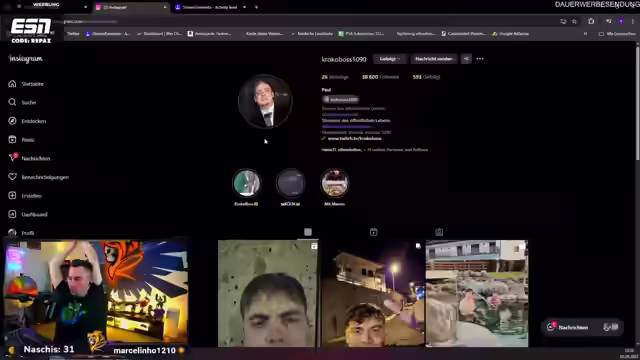Open the Dashboard icon in sidebar
Viewport: 640px width, 360px height.
12,214
